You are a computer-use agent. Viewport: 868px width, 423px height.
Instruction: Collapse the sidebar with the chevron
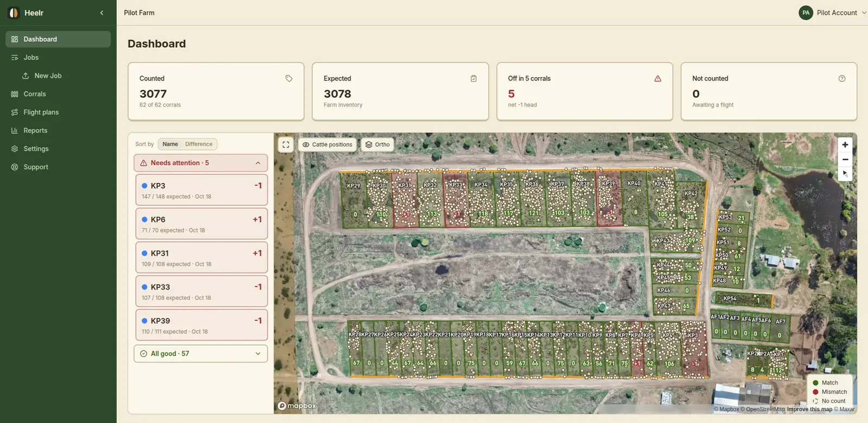[101, 12]
